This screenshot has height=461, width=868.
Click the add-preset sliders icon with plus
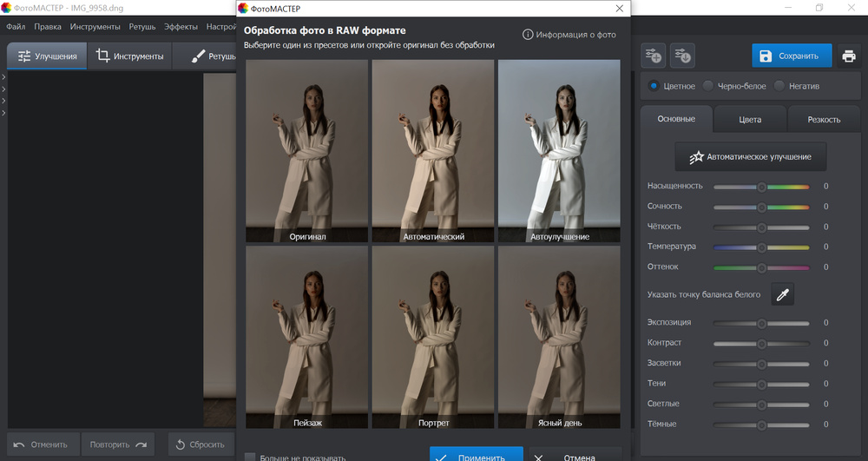pos(653,56)
